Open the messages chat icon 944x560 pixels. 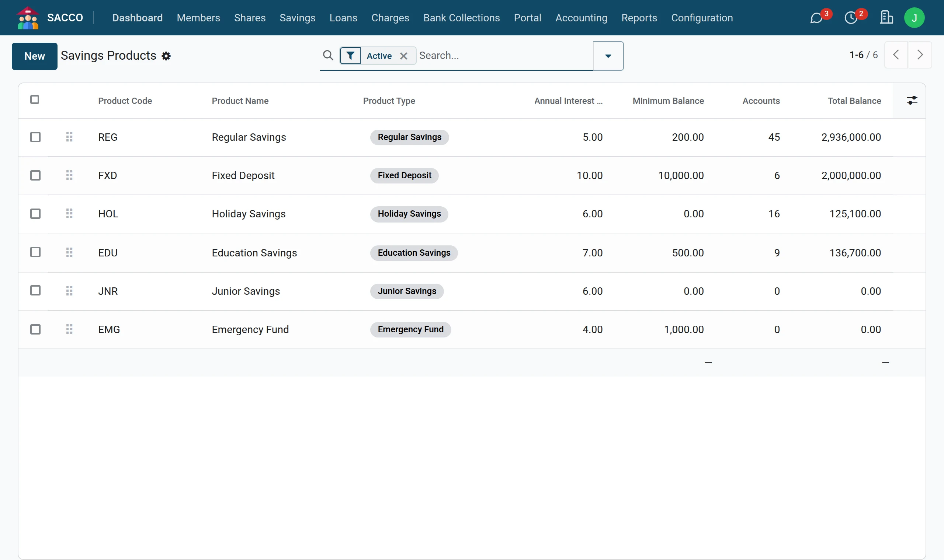pos(816,18)
